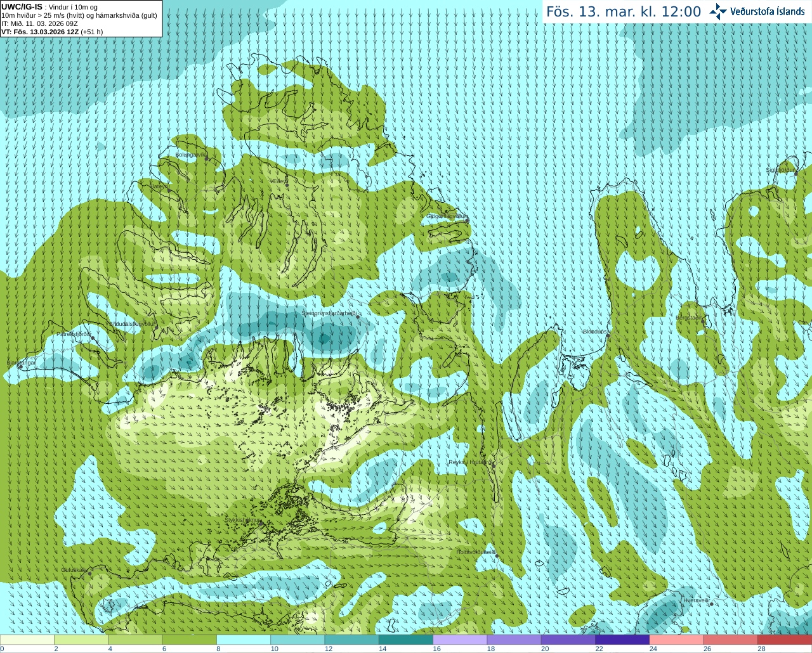
Task: Click the legend scale value 24
Action: tap(653, 649)
